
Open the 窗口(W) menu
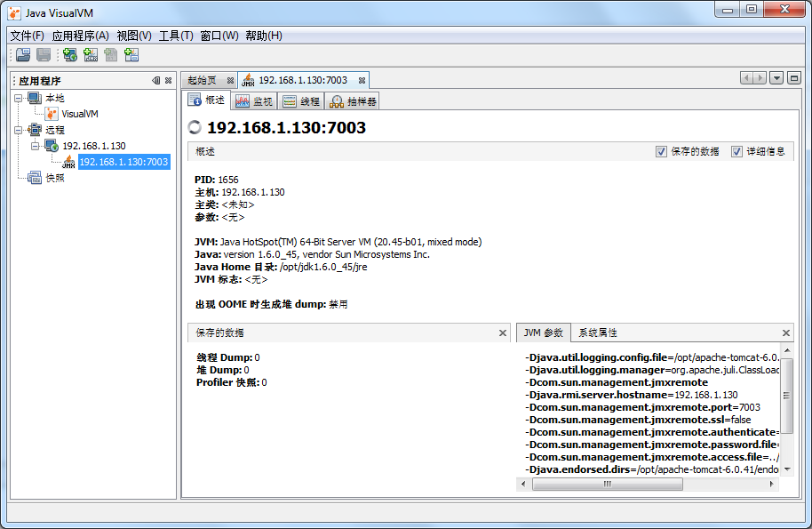(219, 36)
